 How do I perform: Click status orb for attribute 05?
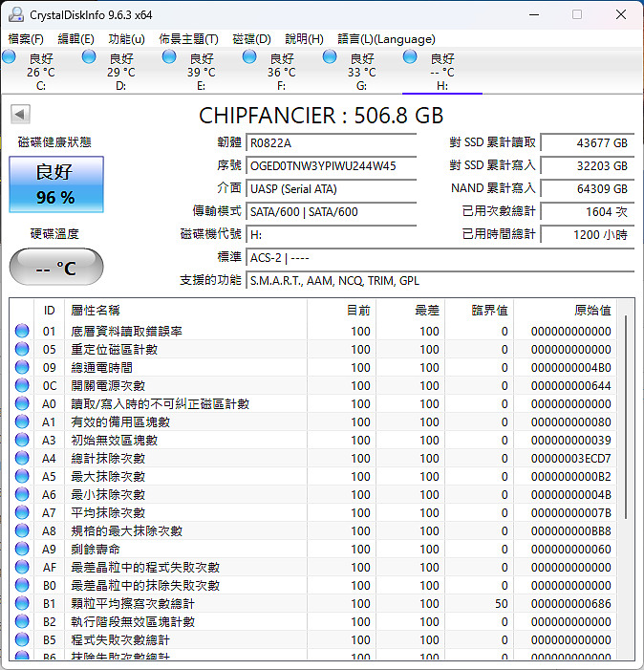tap(22, 349)
